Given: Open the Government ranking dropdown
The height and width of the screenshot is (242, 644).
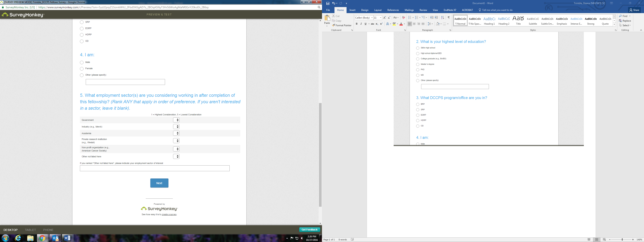Looking at the screenshot, I should [x=176, y=120].
